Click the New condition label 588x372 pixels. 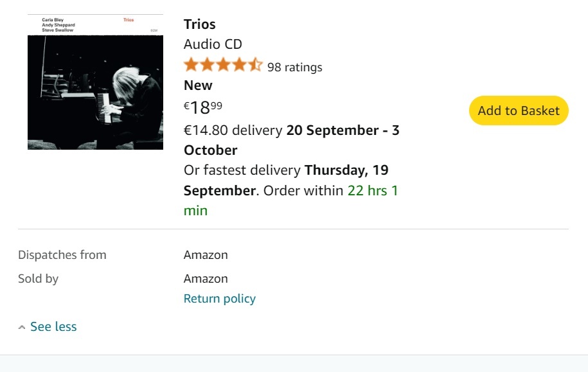[x=198, y=85]
